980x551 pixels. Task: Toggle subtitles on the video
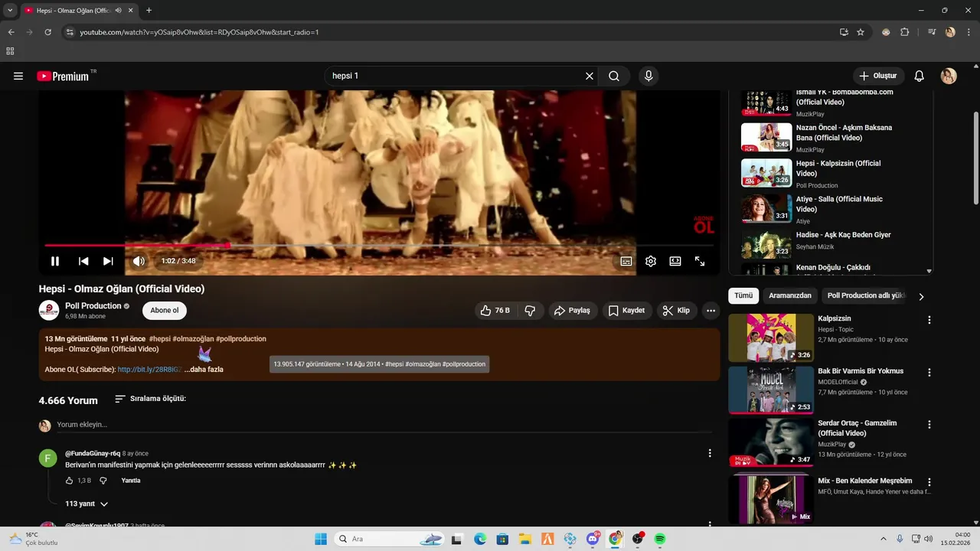(626, 261)
